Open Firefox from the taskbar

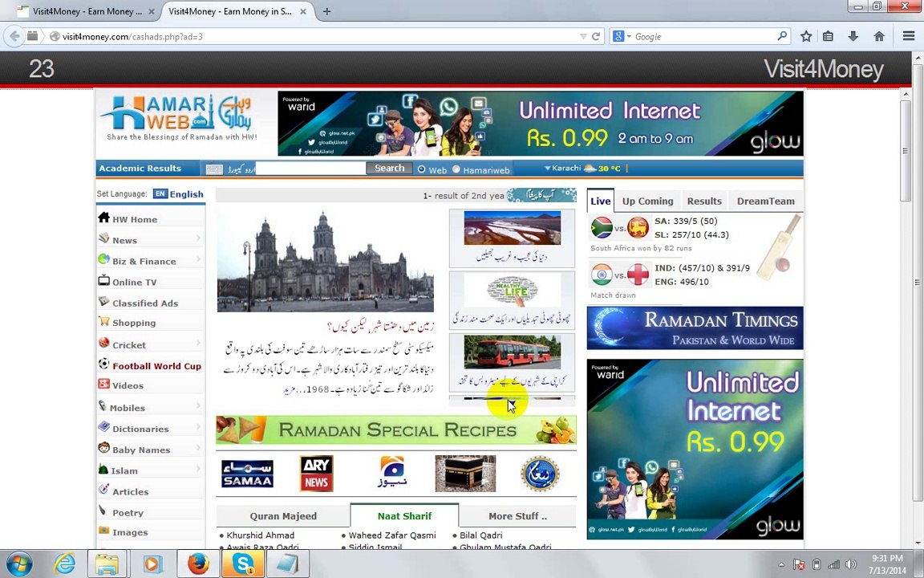[x=198, y=564]
